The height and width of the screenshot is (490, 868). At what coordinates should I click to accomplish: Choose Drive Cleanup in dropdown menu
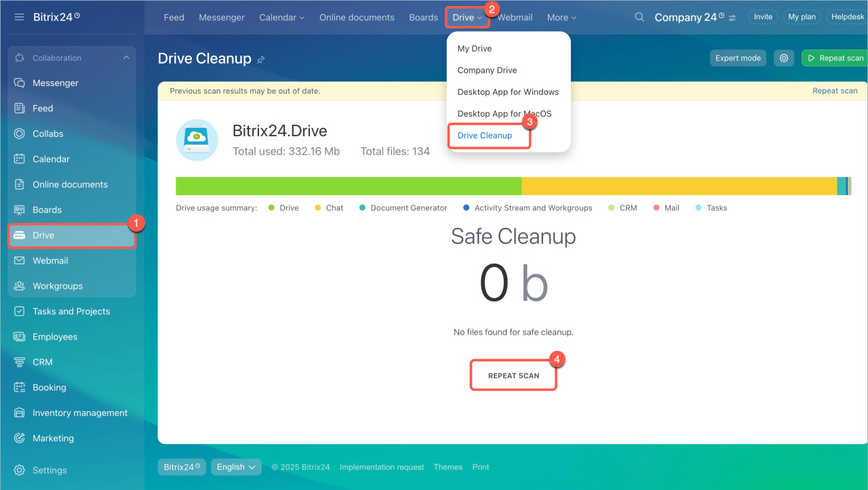pyautogui.click(x=485, y=136)
